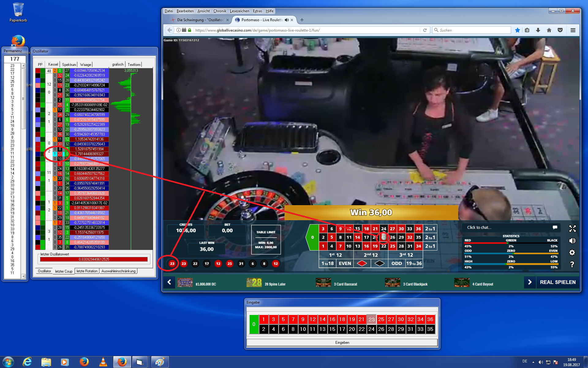Open the Bearbeiten menu
The width and height of the screenshot is (588, 368).
[185, 11]
